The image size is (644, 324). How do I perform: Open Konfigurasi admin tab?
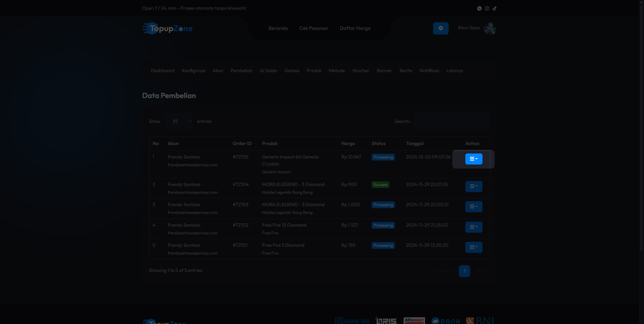(x=193, y=71)
